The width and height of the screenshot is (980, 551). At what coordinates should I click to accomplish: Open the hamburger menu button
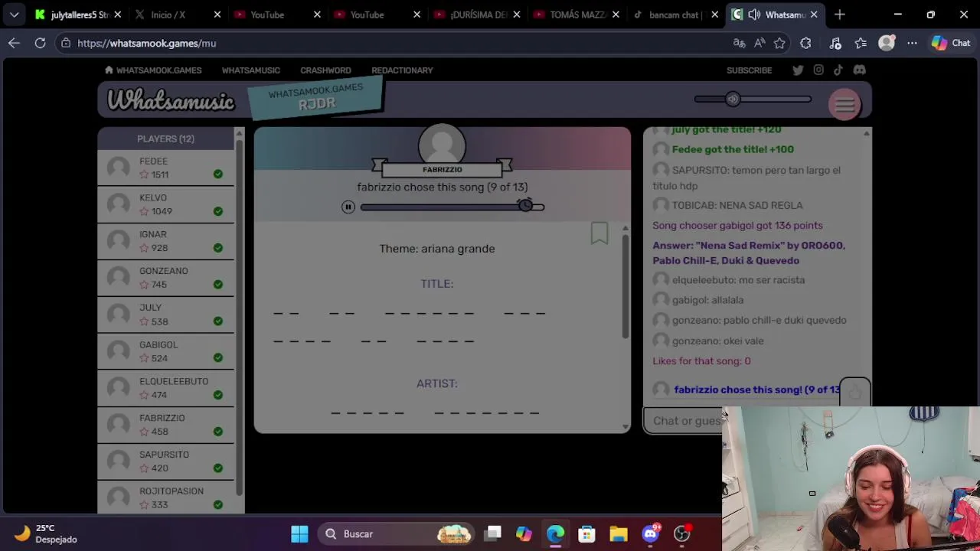tap(844, 105)
